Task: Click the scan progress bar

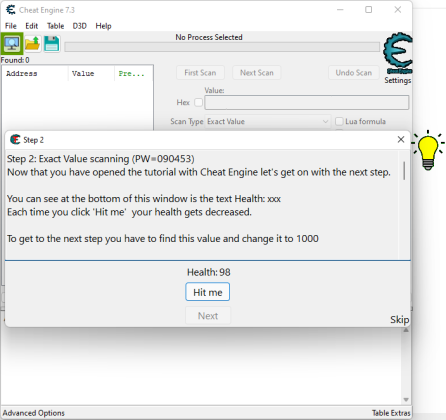Action: coord(222,47)
